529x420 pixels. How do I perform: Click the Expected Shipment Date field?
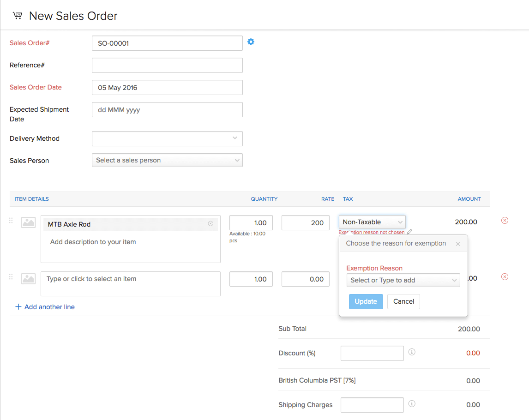pyautogui.click(x=167, y=109)
